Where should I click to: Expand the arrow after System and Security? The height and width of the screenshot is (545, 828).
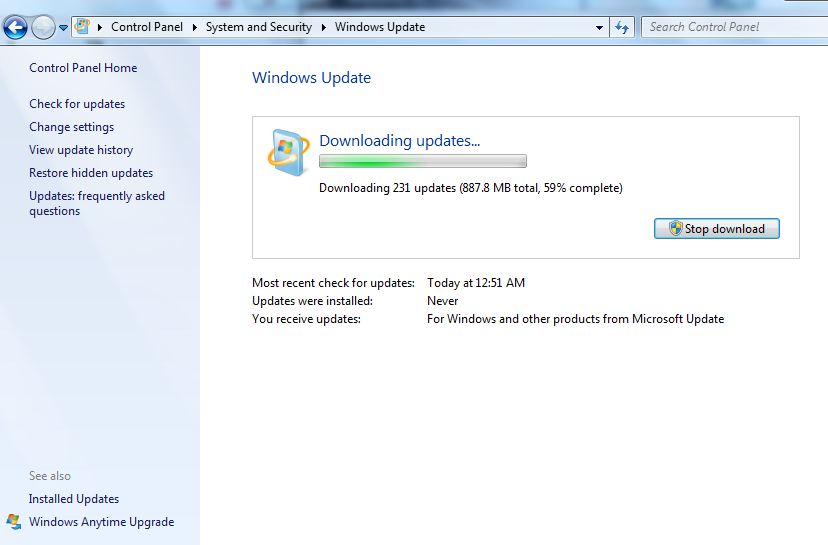pyautogui.click(x=324, y=27)
